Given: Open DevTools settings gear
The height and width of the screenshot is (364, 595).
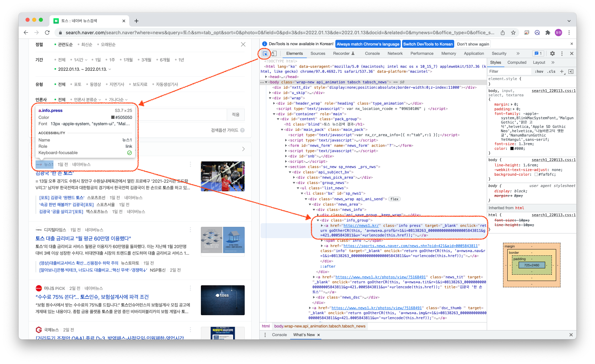Looking at the screenshot, I should 552,53.
